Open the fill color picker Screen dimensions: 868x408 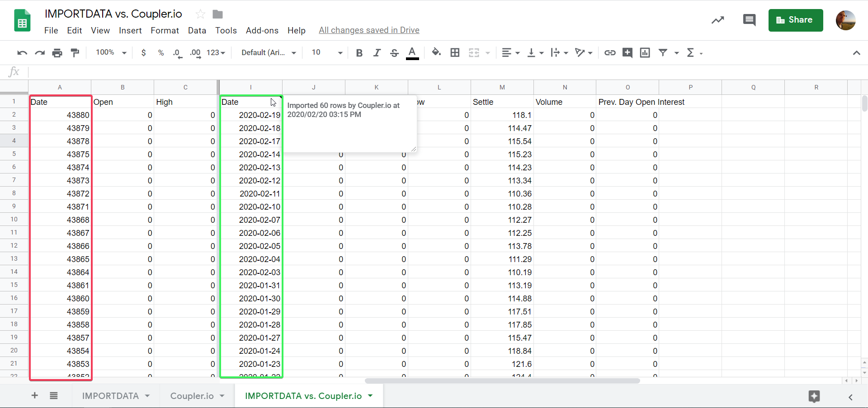coord(436,53)
